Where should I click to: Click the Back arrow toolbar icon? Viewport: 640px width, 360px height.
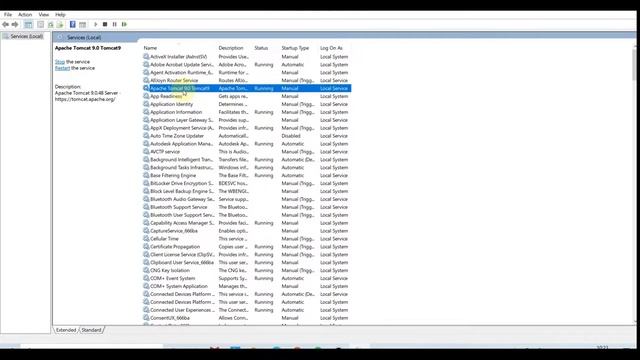[x=5, y=24]
